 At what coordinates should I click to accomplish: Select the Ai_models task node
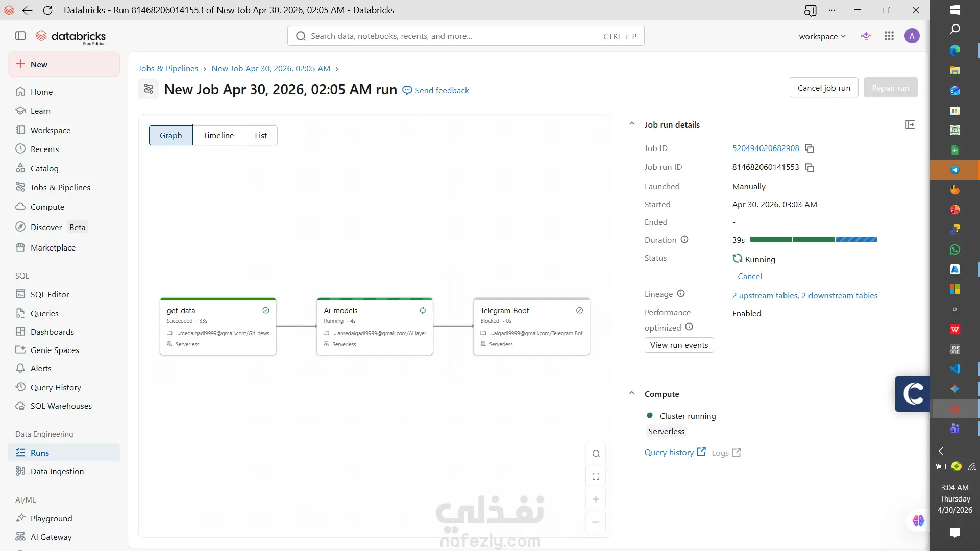click(375, 327)
